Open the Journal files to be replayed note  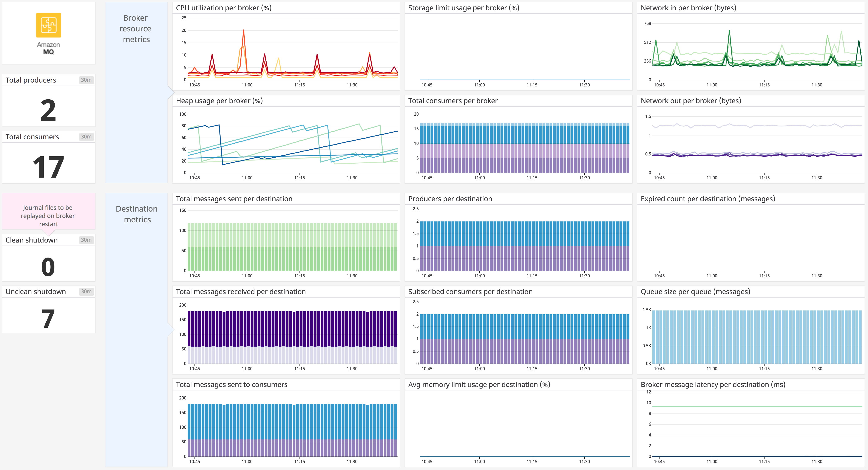pos(48,216)
